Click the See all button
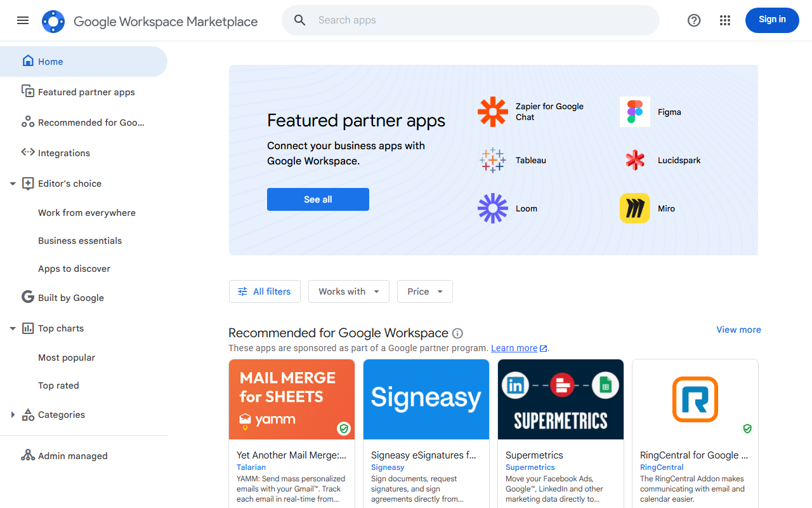Image resolution: width=812 pixels, height=508 pixels. point(318,199)
